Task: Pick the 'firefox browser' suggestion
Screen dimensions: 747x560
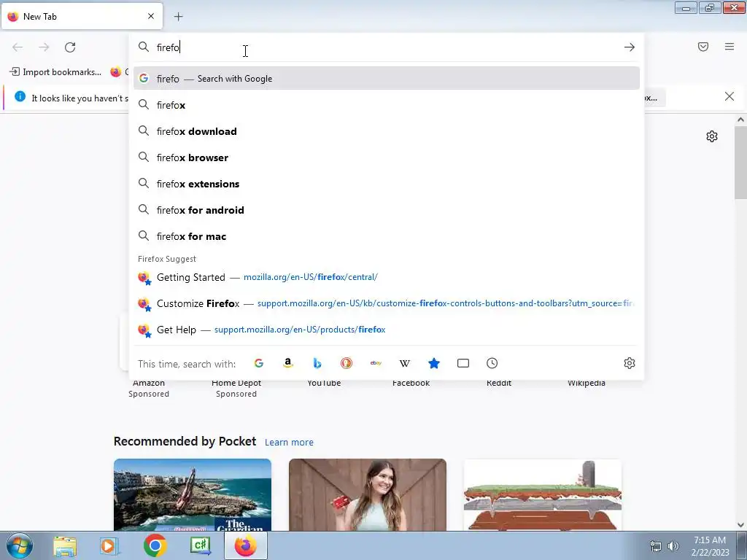Action: [x=387, y=157]
